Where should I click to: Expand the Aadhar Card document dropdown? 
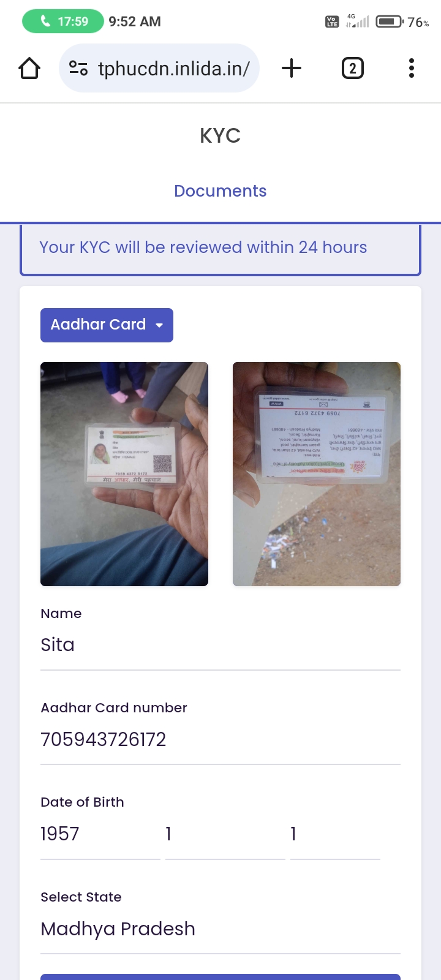click(x=107, y=325)
